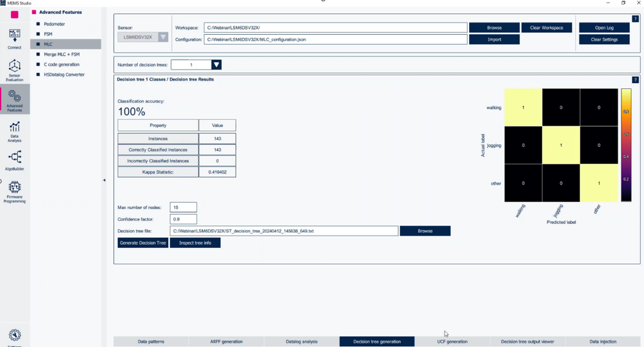The width and height of the screenshot is (644, 347).
Task: Click the Open Log button
Action: pos(604,28)
